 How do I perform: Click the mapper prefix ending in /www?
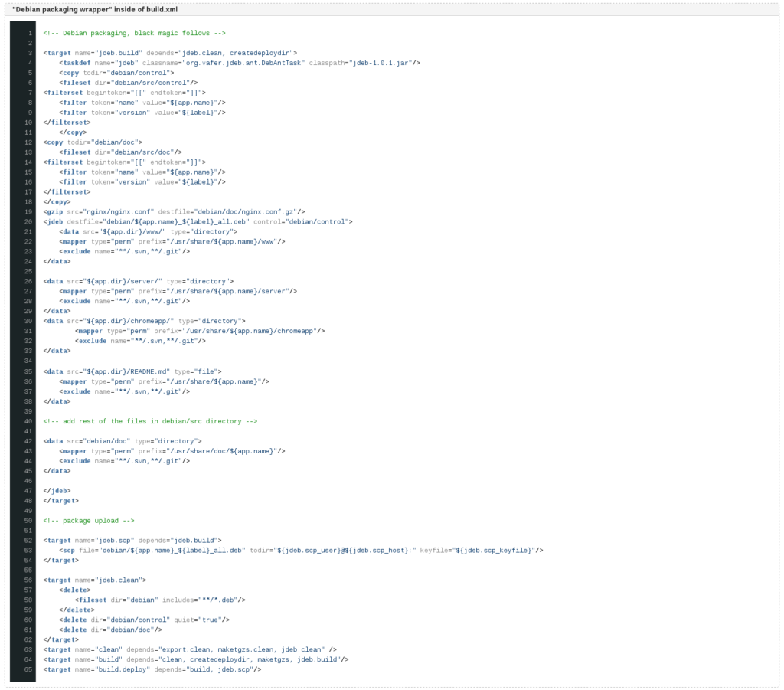tap(172, 242)
